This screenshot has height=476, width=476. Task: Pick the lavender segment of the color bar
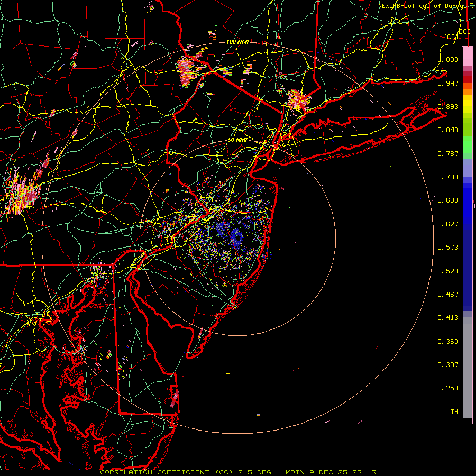coord(467,168)
